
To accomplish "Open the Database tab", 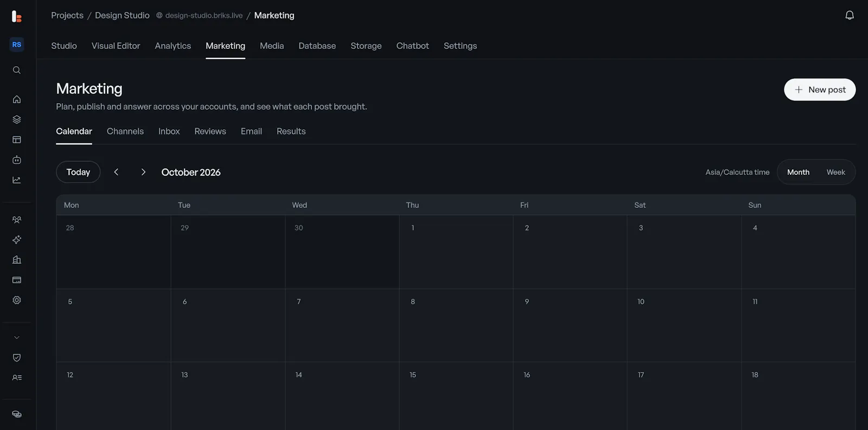I will [x=317, y=46].
